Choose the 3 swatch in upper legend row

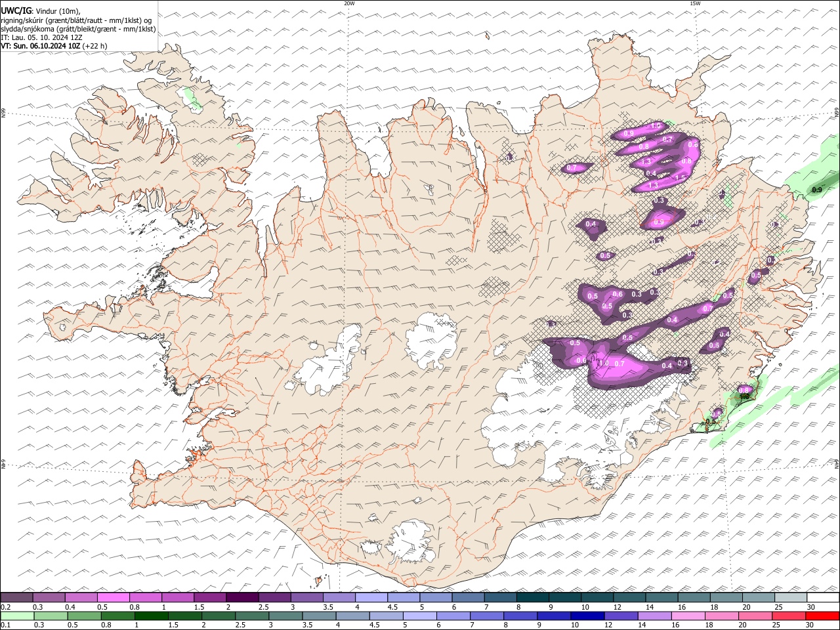pyautogui.click(x=306, y=597)
